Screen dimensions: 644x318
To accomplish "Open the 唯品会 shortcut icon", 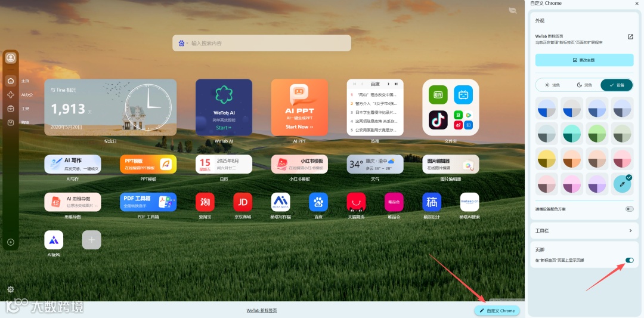I will coord(394,202).
